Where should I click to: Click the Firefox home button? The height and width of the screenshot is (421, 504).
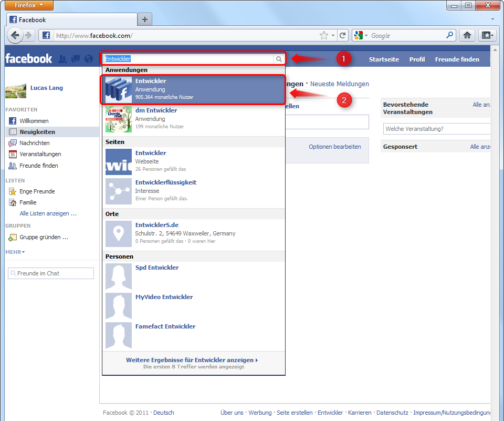(467, 35)
